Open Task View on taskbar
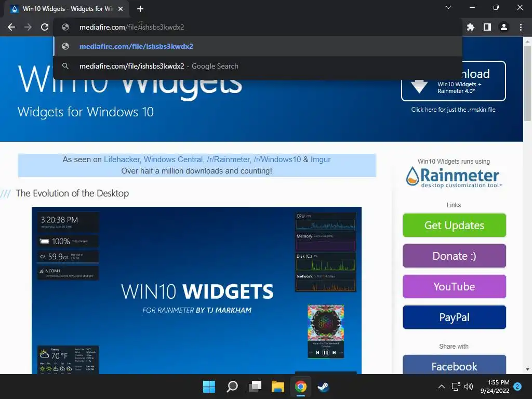Image resolution: width=532 pixels, height=399 pixels. pyautogui.click(x=255, y=387)
